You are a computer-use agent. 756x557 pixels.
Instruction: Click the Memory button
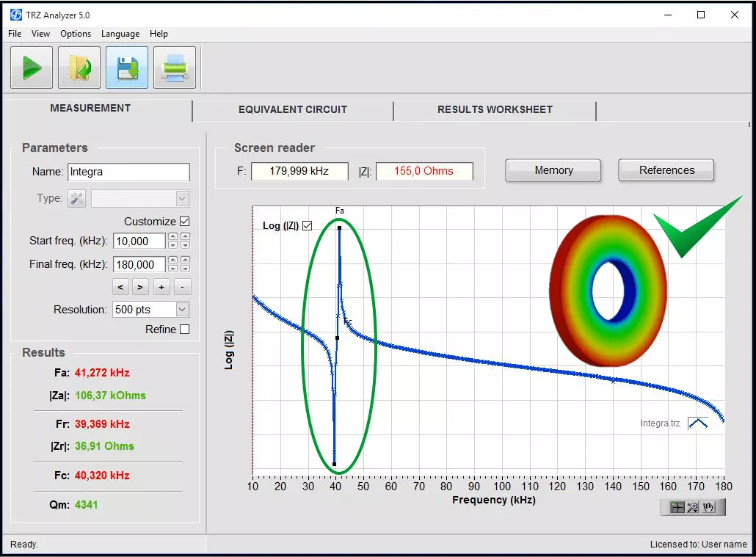click(553, 170)
